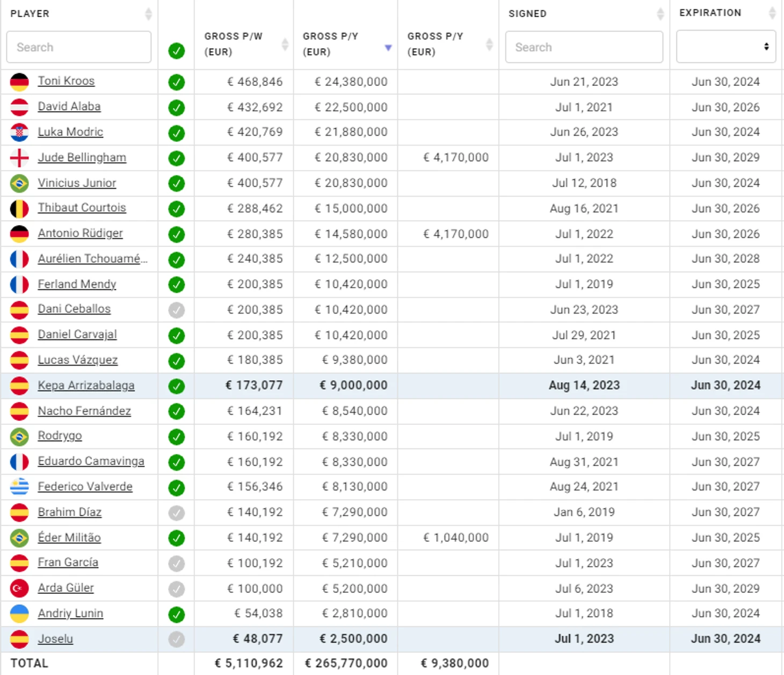
Task: Click the Signed date search field
Action: [584, 47]
